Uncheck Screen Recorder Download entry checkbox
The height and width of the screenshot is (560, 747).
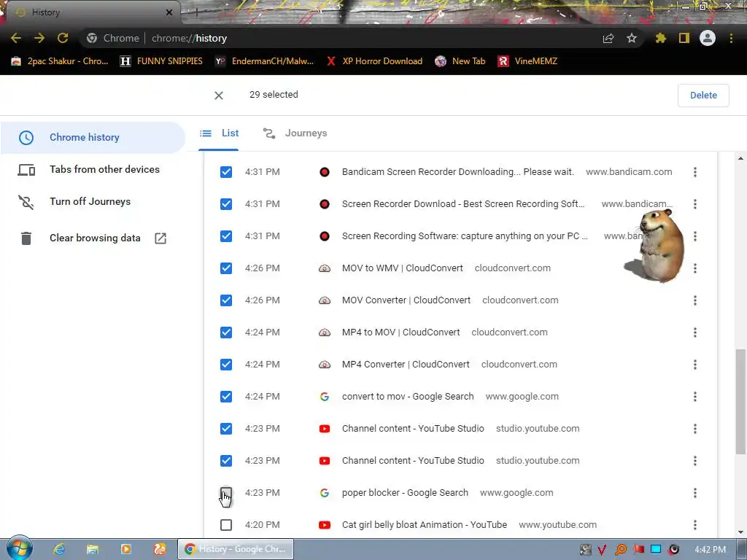[x=226, y=204]
